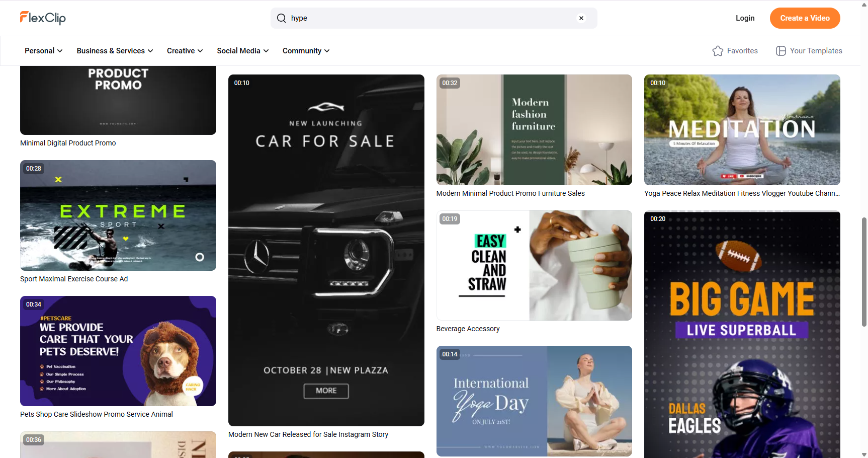The image size is (868, 458).
Task: Click the Favorites star icon
Action: tap(718, 51)
